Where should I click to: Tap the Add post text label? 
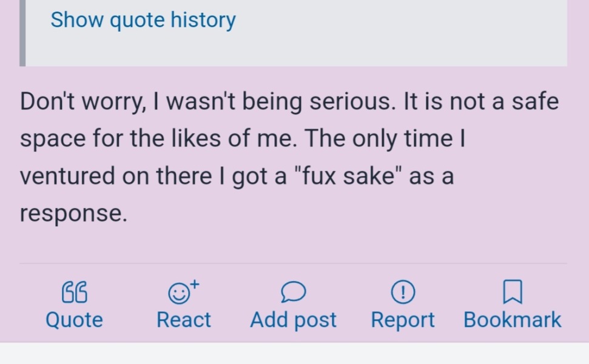click(x=293, y=320)
